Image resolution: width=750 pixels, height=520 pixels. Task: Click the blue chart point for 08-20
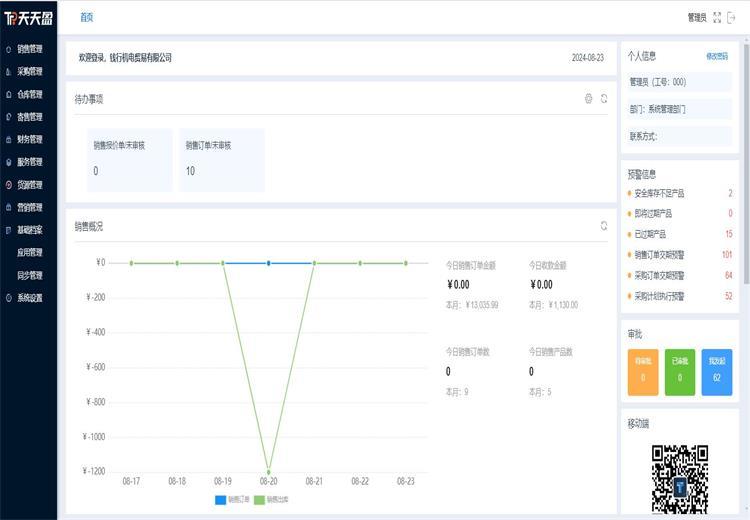[x=268, y=263]
